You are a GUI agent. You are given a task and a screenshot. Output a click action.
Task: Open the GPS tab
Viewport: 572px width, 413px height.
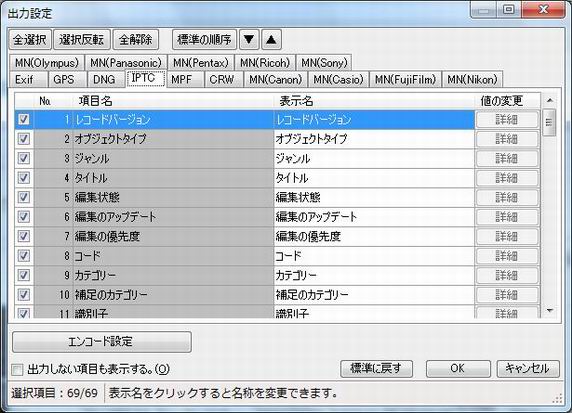[64, 79]
